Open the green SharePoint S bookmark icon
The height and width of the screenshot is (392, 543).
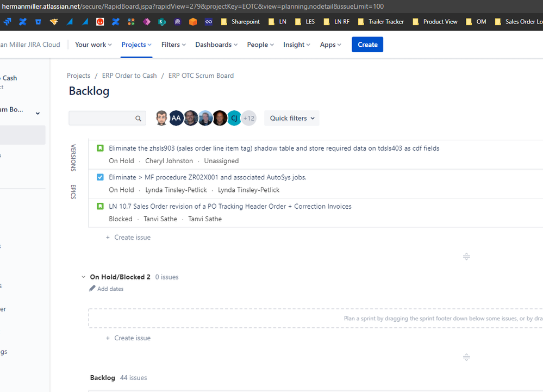[162, 22]
